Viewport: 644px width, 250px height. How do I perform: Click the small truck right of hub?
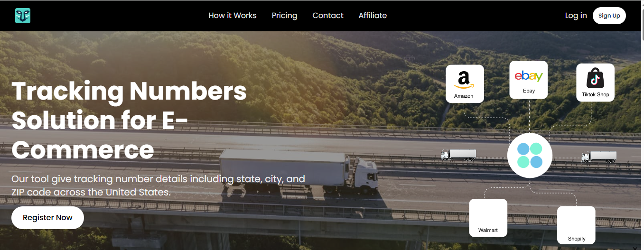[x=599, y=157]
